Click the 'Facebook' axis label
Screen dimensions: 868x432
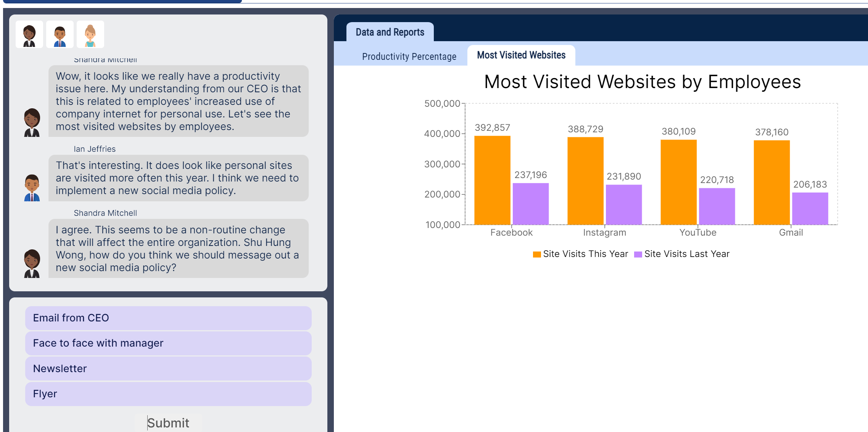pos(511,233)
